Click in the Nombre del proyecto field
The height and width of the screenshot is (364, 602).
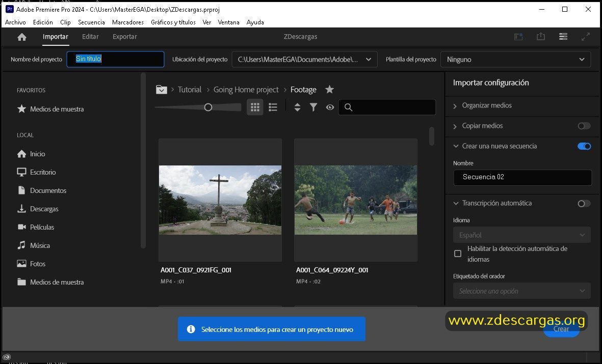click(116, 59)
